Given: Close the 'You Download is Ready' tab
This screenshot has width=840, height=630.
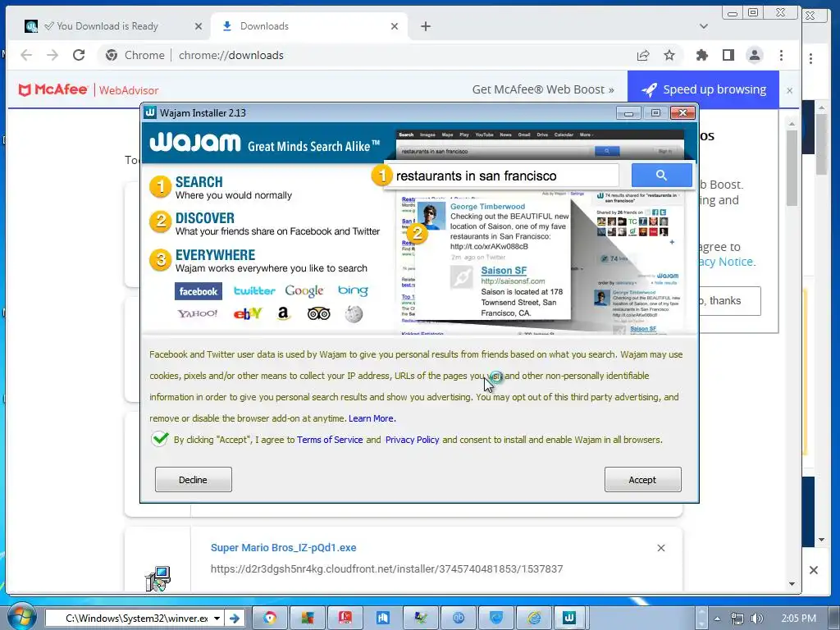Looking at the screenshot, I should tap(199, 26).
